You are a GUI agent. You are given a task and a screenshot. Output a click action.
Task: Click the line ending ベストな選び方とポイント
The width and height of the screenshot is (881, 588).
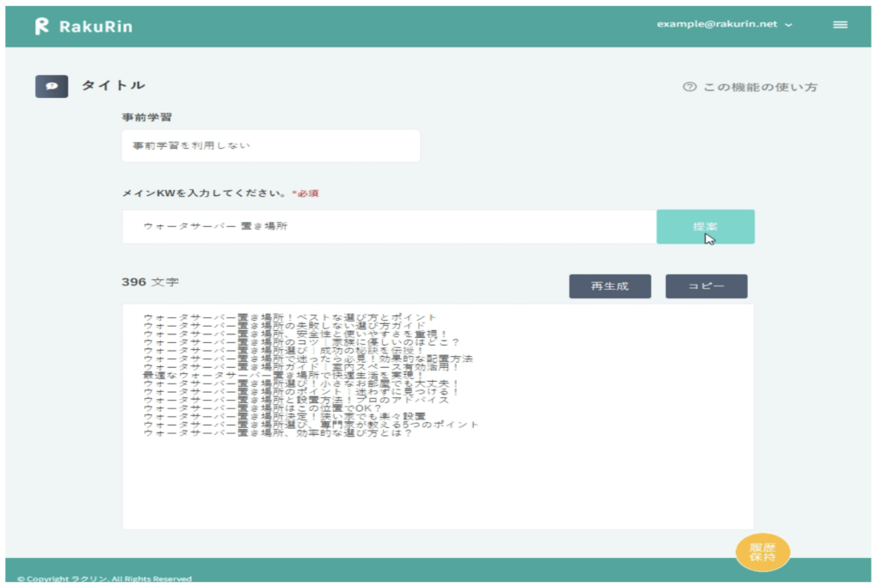[x=290, y=318]
